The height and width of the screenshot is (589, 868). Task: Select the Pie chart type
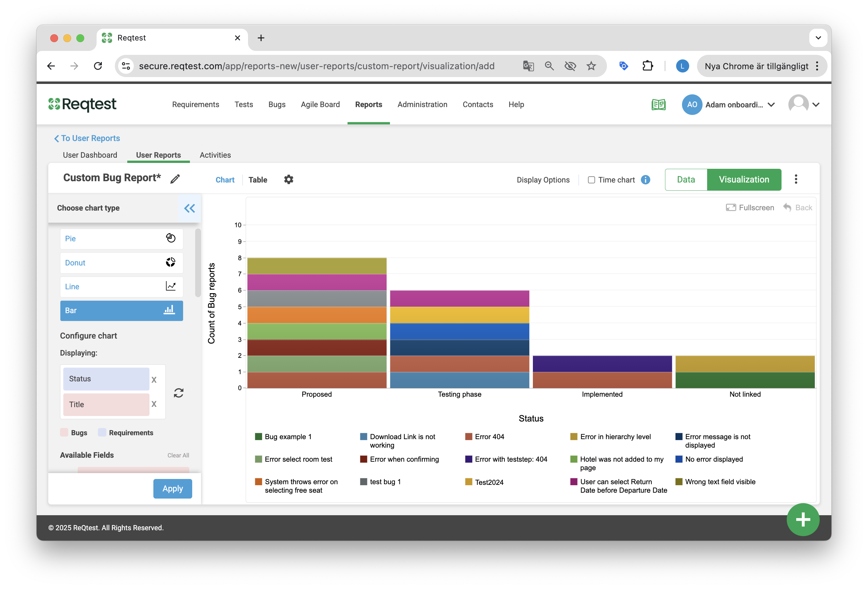pyautogui.click(x=121, y=238)
